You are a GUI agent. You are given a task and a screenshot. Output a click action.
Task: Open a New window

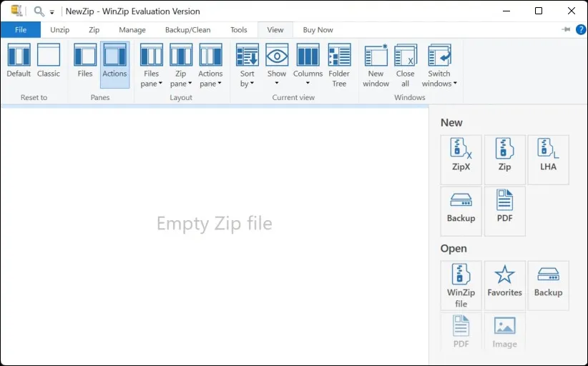pos(376,65)
